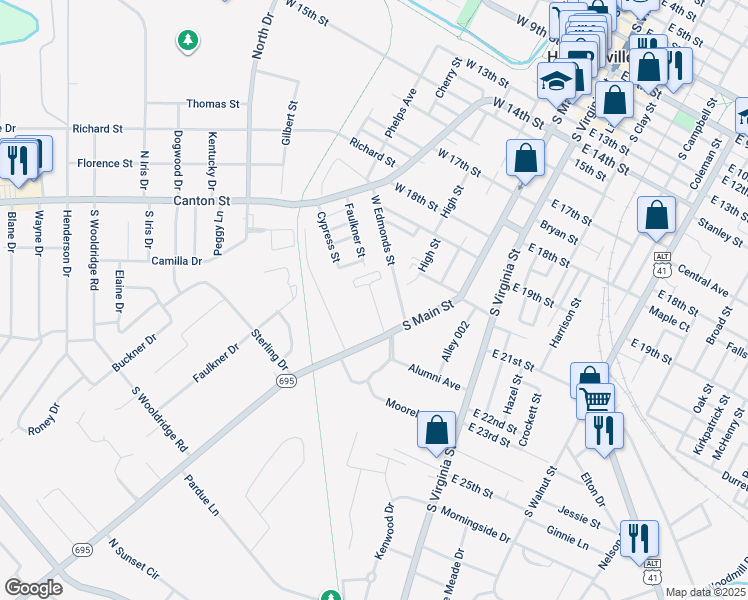Select the W 18th St label
The width and height of the screenshot is (748, 600).
[x=416, y=197]
